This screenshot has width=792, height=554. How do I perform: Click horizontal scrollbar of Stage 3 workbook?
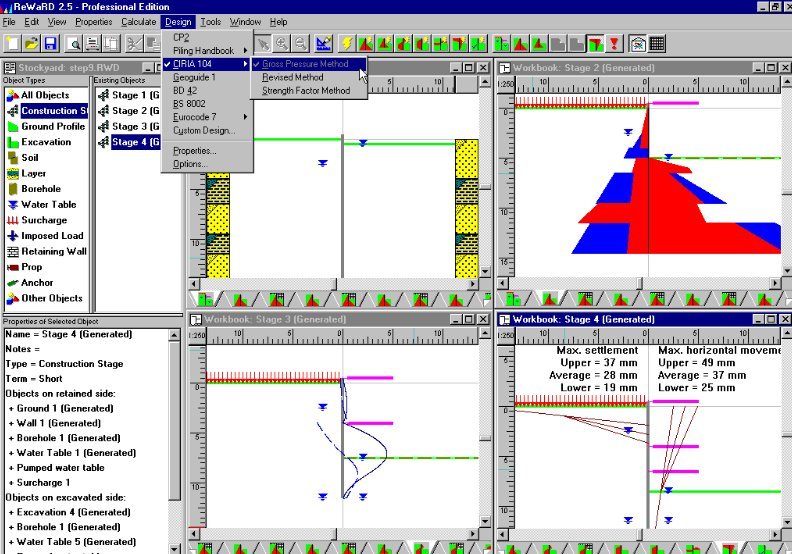click(333, 534)
